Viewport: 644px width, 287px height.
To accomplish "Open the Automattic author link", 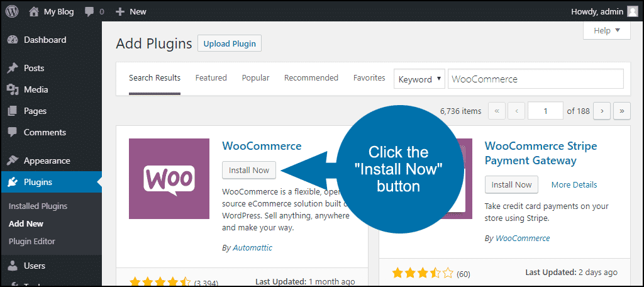I will (252, 247).
